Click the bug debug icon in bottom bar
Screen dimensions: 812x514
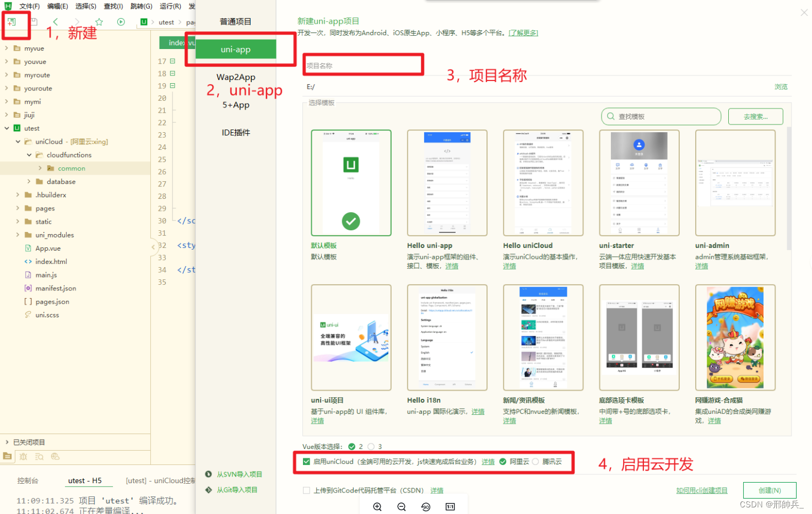[23, 456]
